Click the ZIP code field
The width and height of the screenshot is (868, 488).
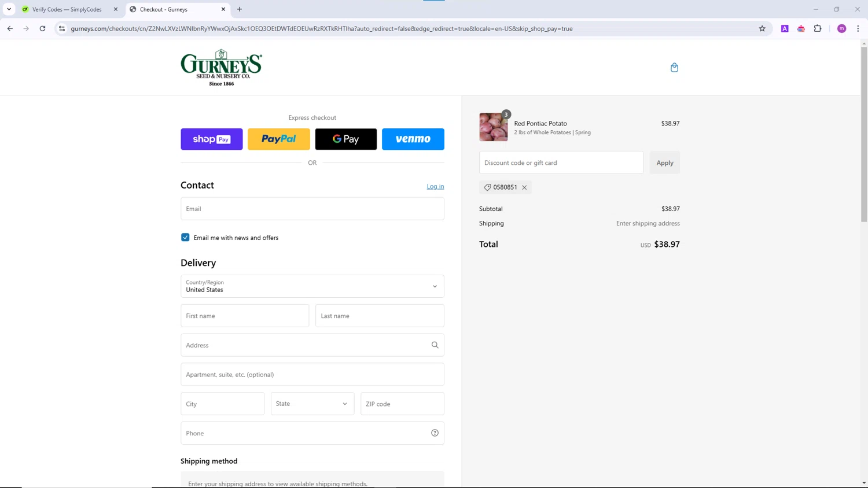[402, 404]
